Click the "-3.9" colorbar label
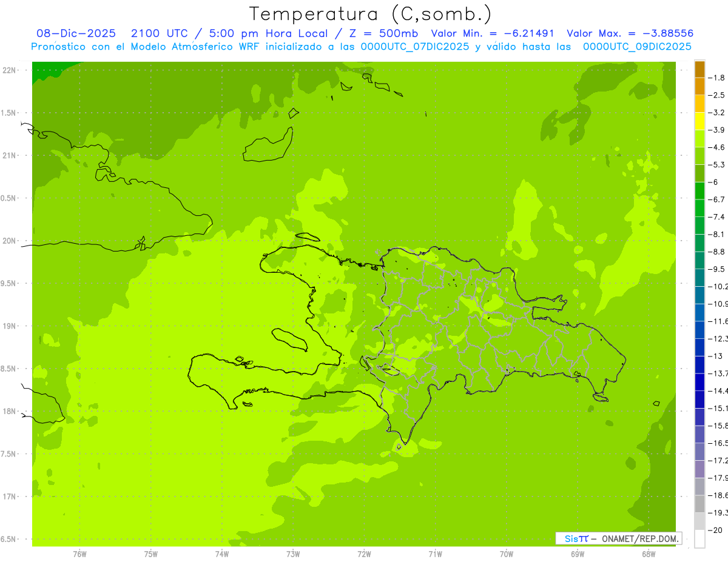Viewport: 728px width, 562px height. (x=717, y=130)
